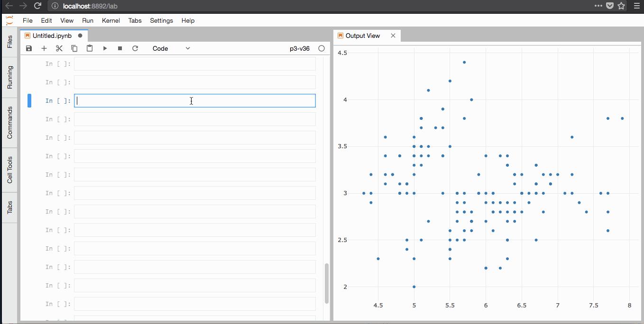The image size is (644, 324).
Task: Show the Commands palette sidebar
Action: click(9, 123)
